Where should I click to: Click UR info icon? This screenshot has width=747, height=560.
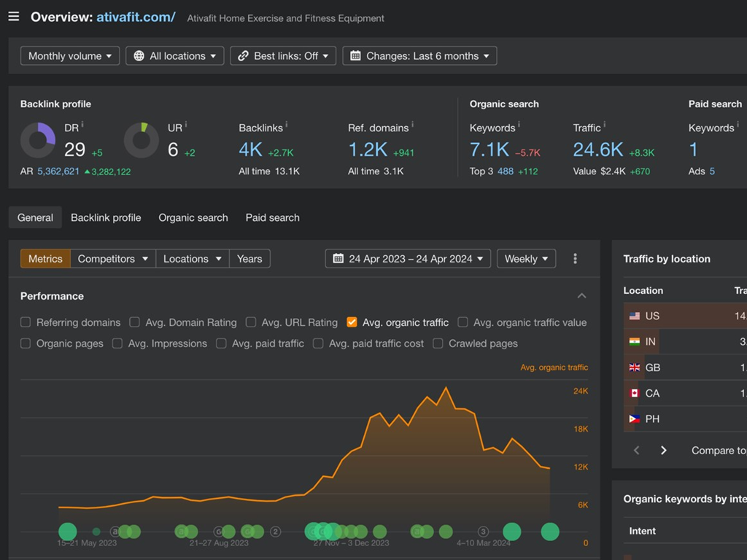(x=186, y=124)
